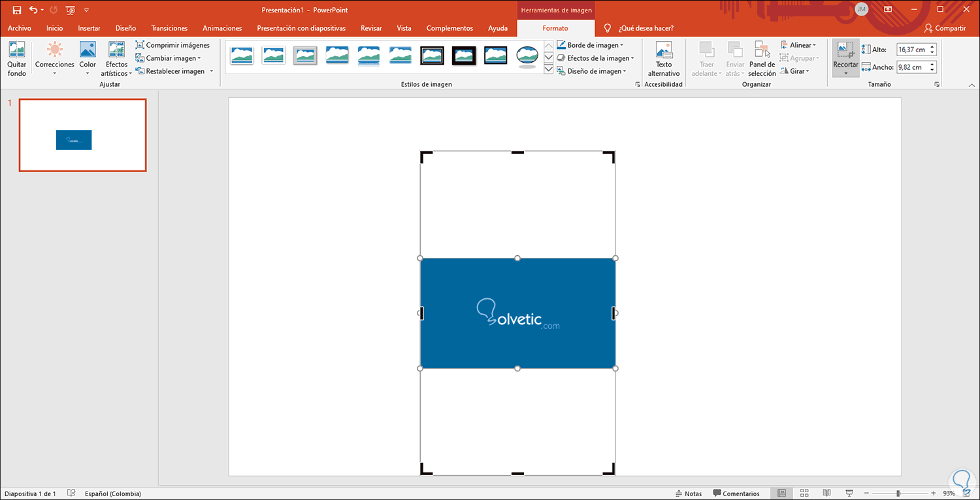The width and height of the screenshot is (980, 500).
Task: Click the 93% zoom level
Action: (949, 493)
